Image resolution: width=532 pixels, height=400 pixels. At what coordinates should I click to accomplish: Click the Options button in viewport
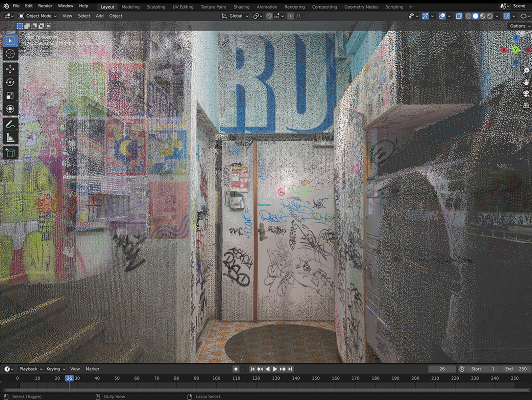click(x=519, y=26)
